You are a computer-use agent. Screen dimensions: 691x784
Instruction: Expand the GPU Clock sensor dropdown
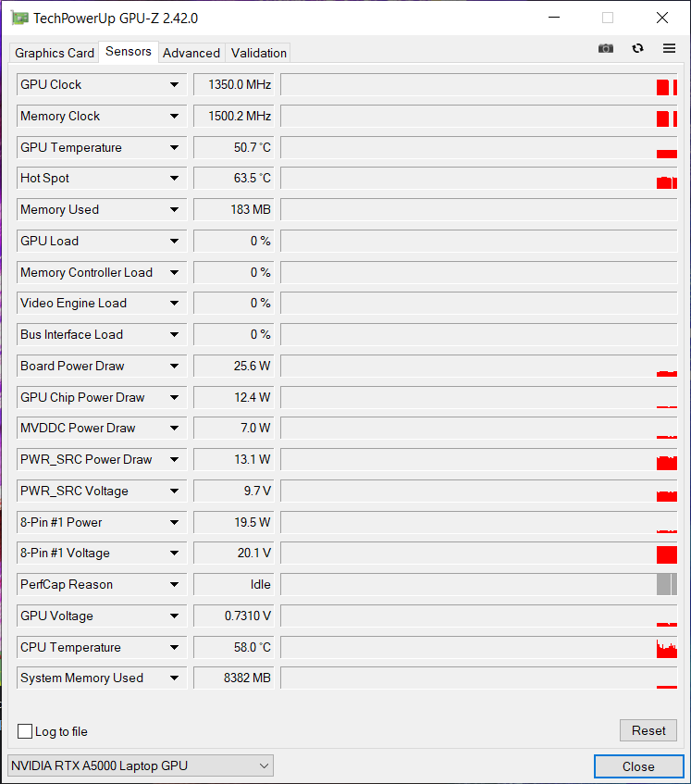[174, 85]
